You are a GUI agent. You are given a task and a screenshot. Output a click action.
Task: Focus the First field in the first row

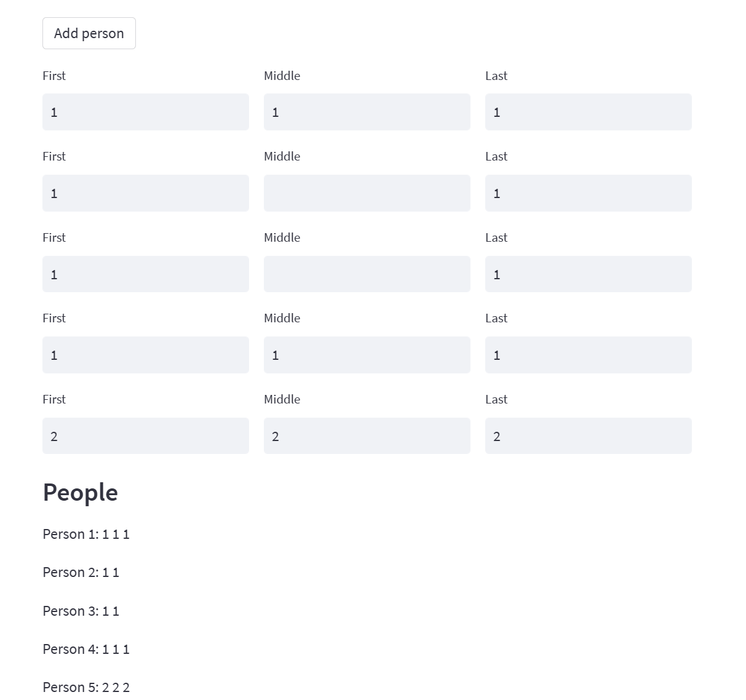(x=146, y=112)
